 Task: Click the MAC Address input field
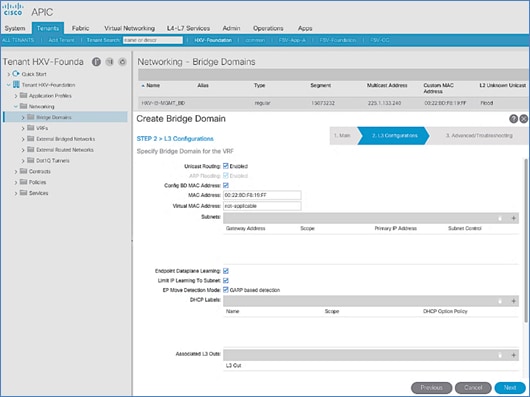pos(262,195)
